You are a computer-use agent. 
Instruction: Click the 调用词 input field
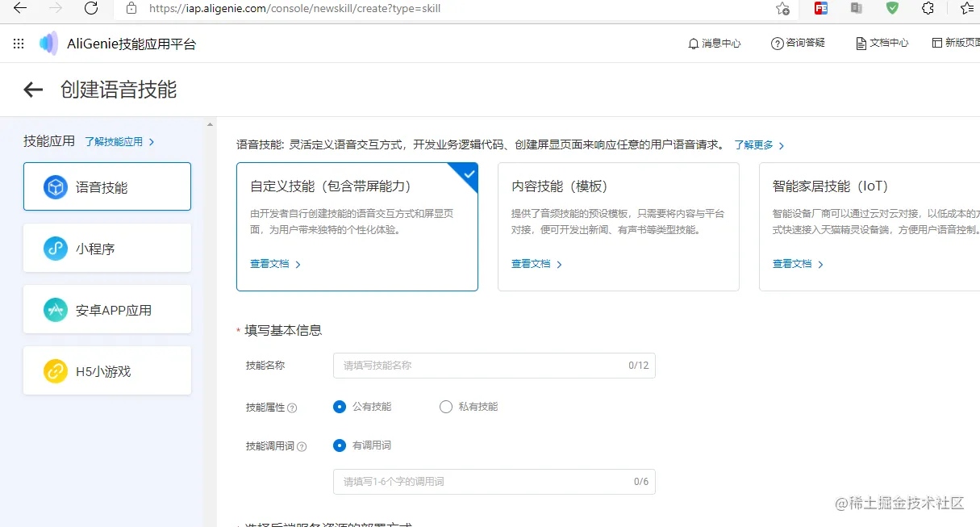[x=494, y=482]
